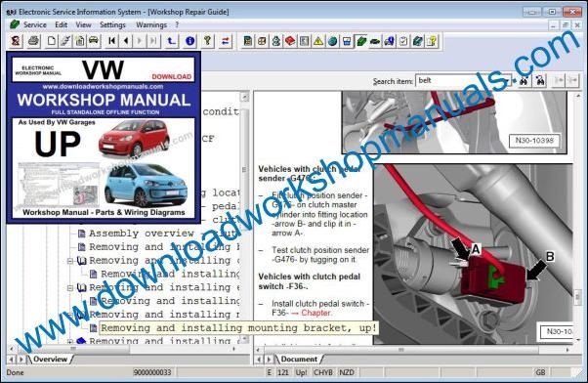Click 'Vehicles with clutch pedal switch -F36-' heading
The height and width of the screenshot is (383, 588).
click(x=309, y=281)
